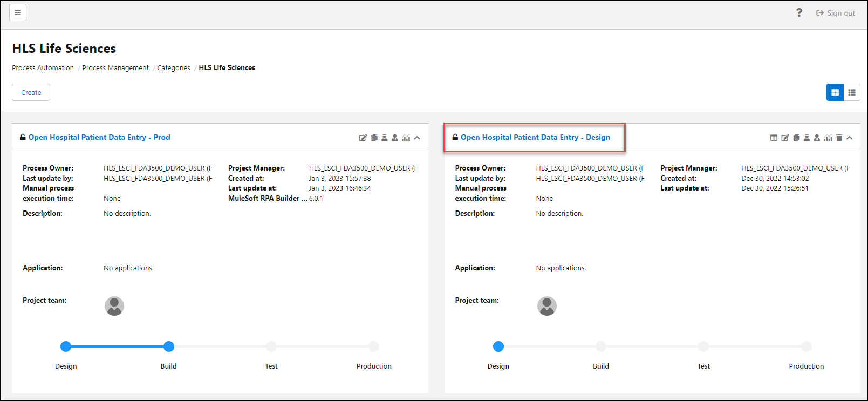Open the chart statistics icon on Prod card
This screenshot has height=401, width=868.
click(x=406, y=138)
